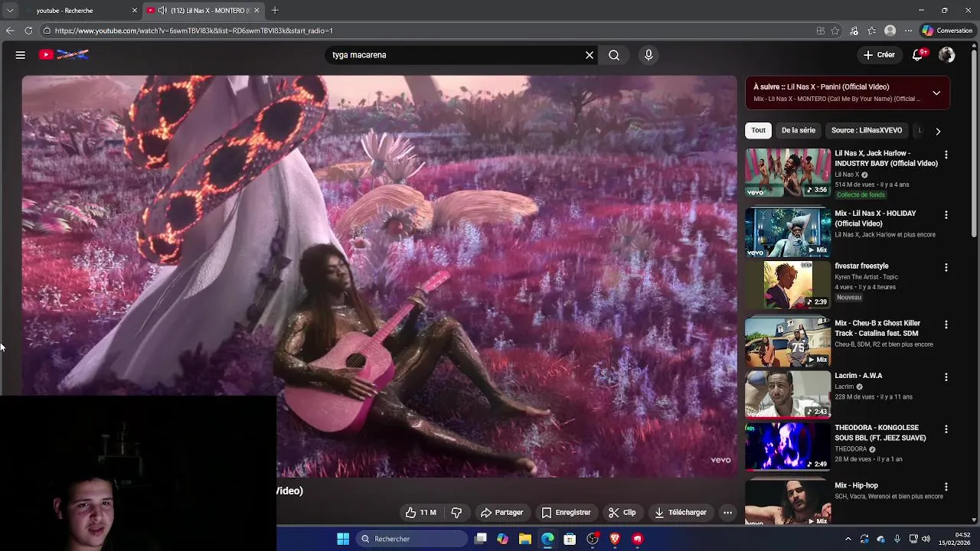The image size is (980, 551).
Task: Go back with browser back arrow
Action: point(10,31)
